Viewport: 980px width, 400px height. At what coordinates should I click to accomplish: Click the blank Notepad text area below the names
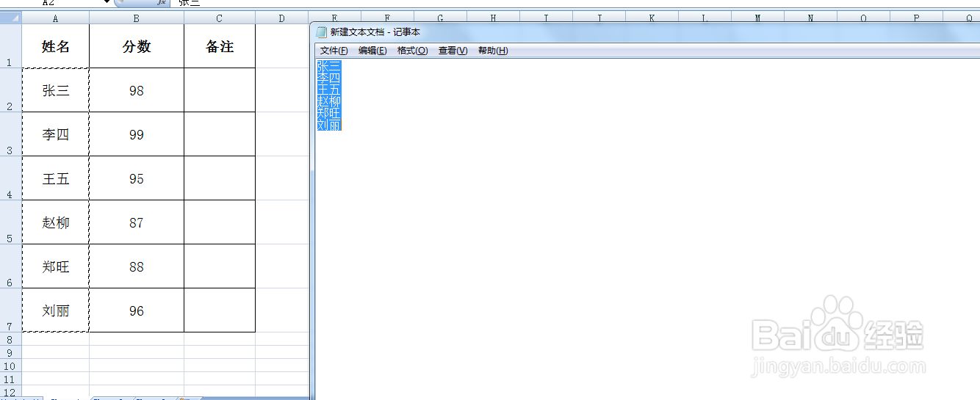[x=646, y=264]
